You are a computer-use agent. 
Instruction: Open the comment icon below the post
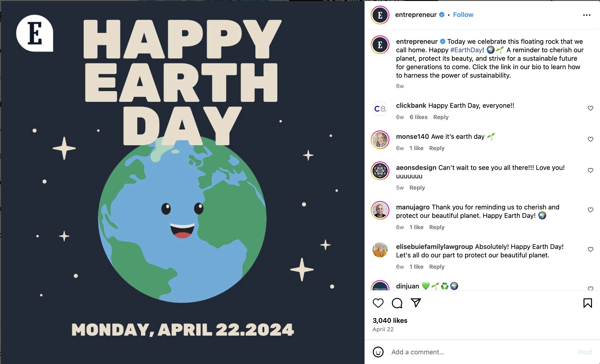[x=397, y=303]
